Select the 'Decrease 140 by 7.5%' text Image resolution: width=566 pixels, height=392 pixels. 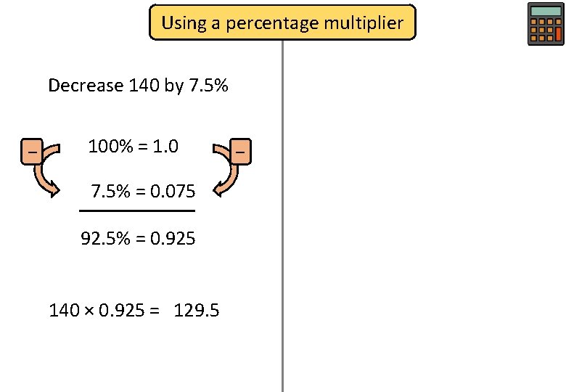tap(138, 86)
